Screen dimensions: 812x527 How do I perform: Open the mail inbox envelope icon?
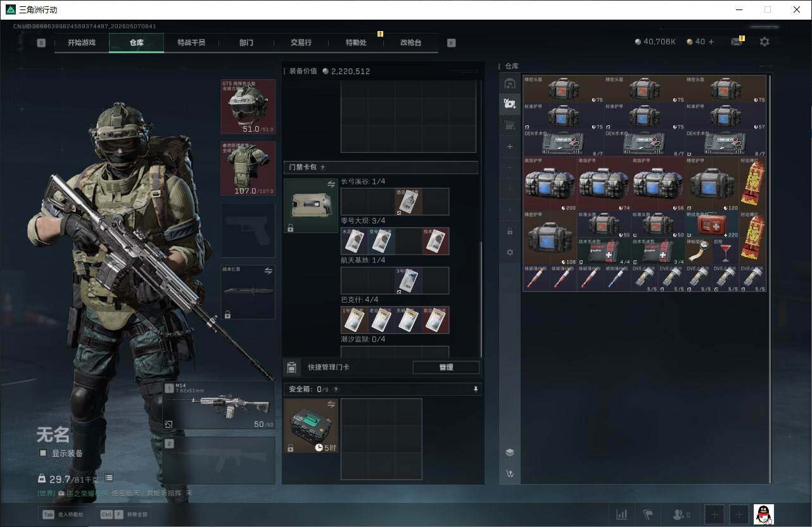pyautogui.click(x=737, y=42)
